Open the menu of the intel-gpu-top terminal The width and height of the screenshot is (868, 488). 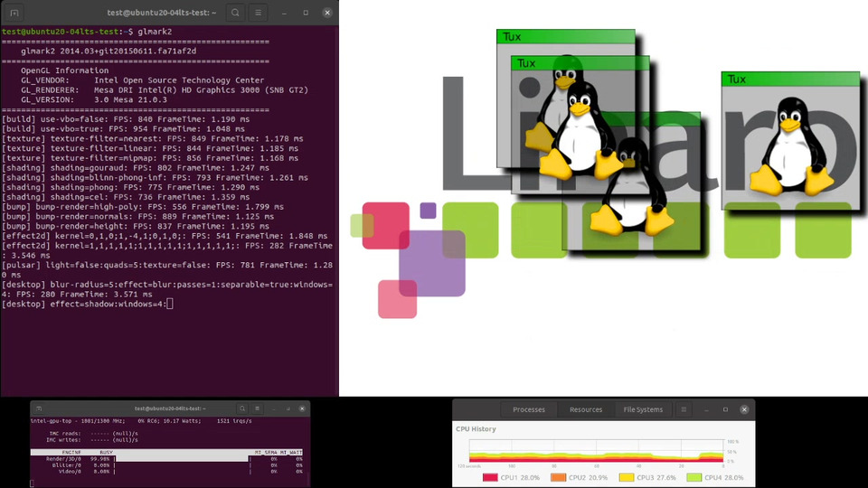point(257,408)
